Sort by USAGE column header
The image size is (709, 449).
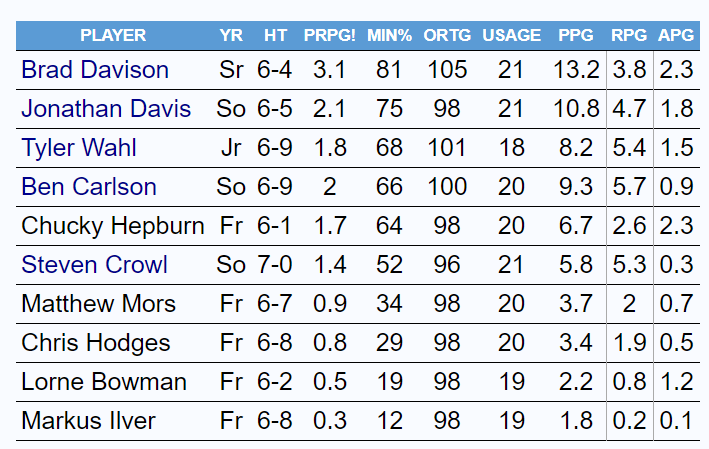pos(513,35)
